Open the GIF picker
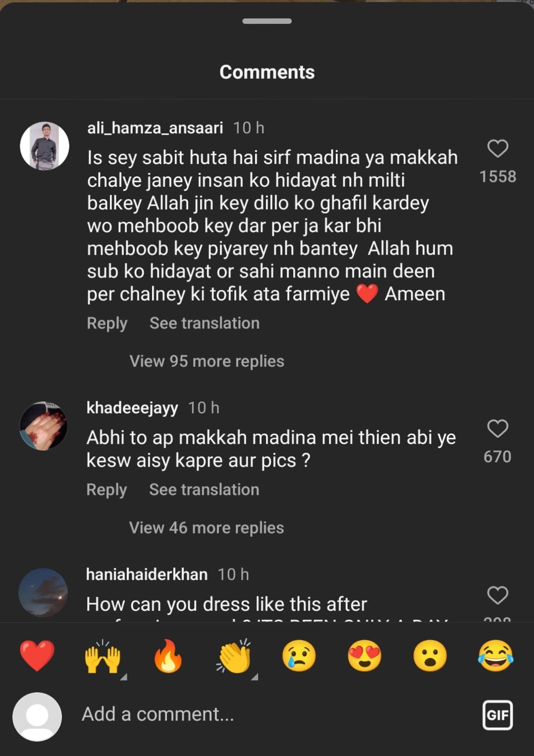The image size is (534, 756). pos(497,715)
